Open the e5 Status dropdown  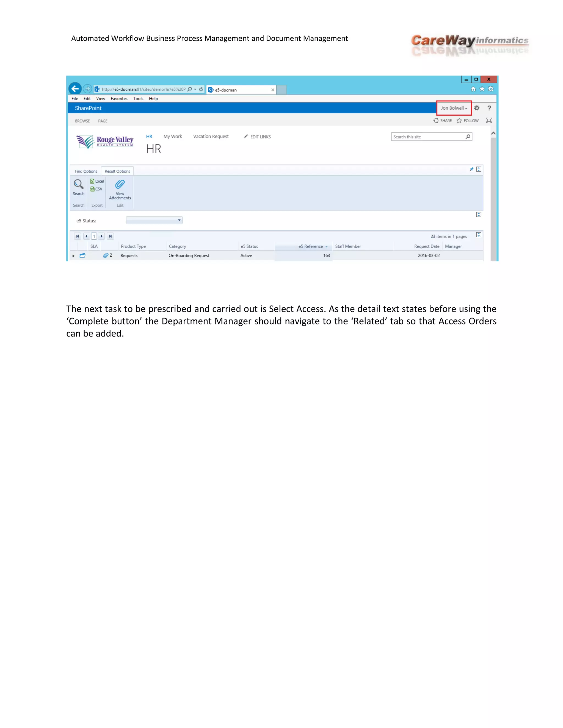click(x=154, y=220)
